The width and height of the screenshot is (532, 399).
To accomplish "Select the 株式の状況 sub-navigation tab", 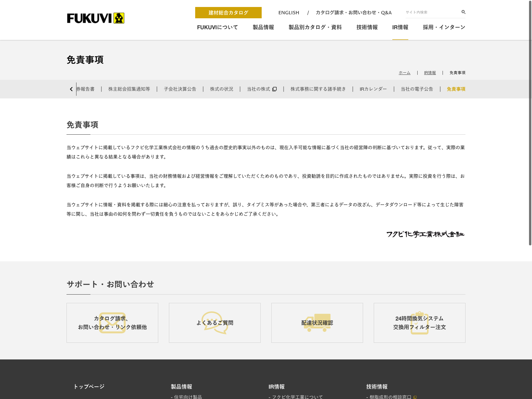I will 221,89.
